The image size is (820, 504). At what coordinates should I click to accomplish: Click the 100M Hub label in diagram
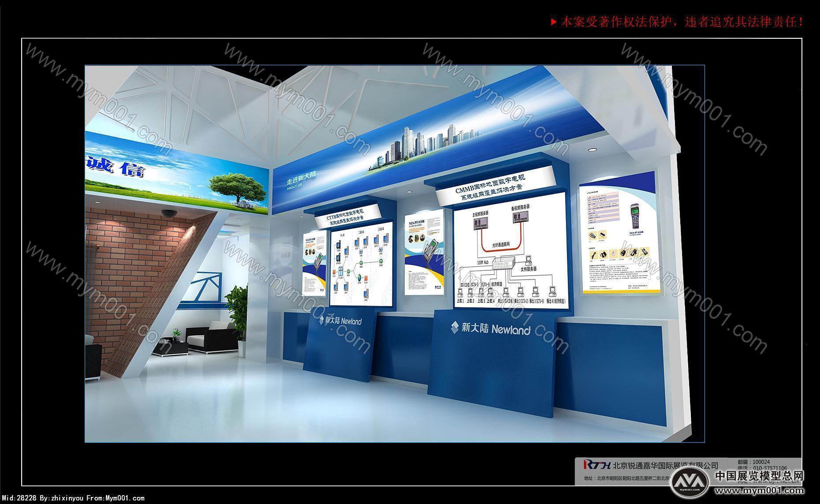(x=483, y=262)
